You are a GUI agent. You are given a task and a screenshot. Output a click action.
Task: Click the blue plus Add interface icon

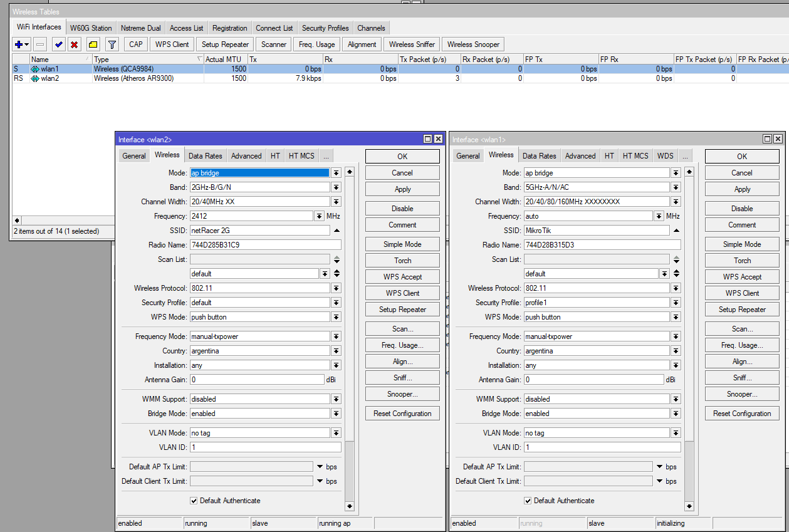pos(19,44)
